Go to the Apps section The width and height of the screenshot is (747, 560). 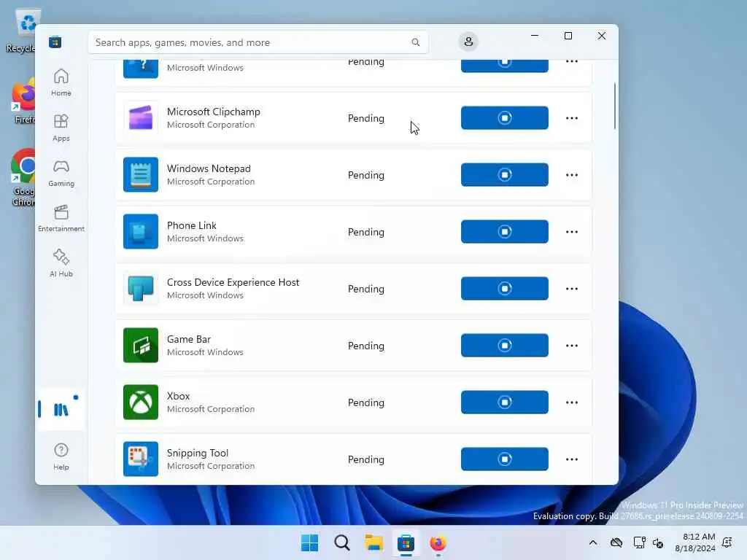click(x=61, y=128)
